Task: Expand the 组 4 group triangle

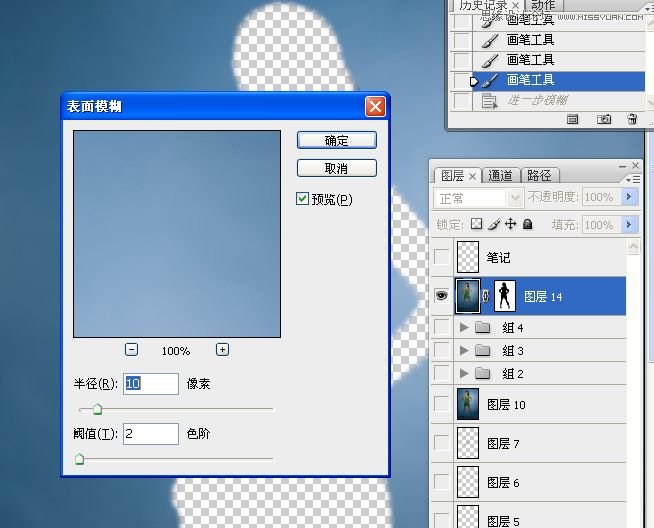Action: pos(464,327)
